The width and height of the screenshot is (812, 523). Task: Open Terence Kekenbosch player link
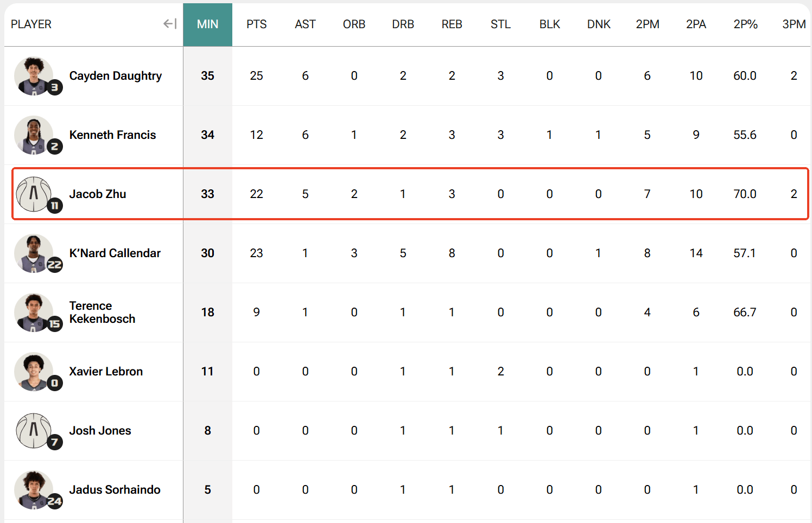(102, 312)
